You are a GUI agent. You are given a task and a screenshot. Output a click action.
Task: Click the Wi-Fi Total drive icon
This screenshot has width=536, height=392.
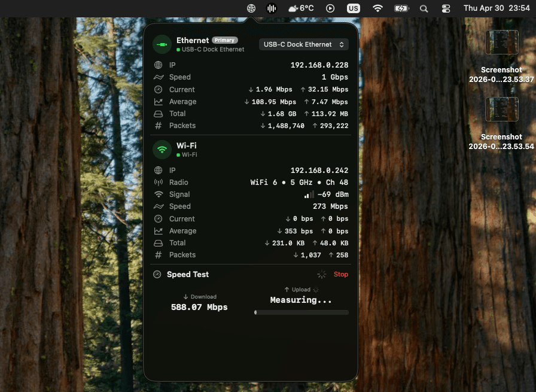click(x=159, y=243)
